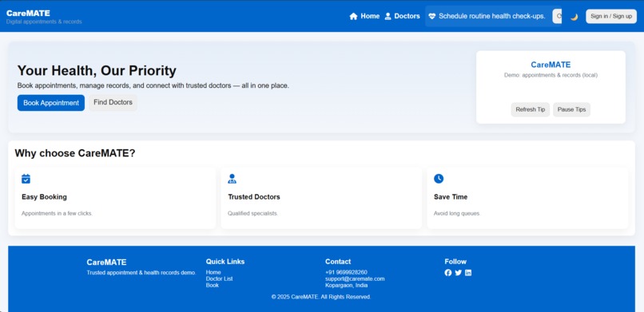Open the LinkedIn icon in footer

[468, 273]
